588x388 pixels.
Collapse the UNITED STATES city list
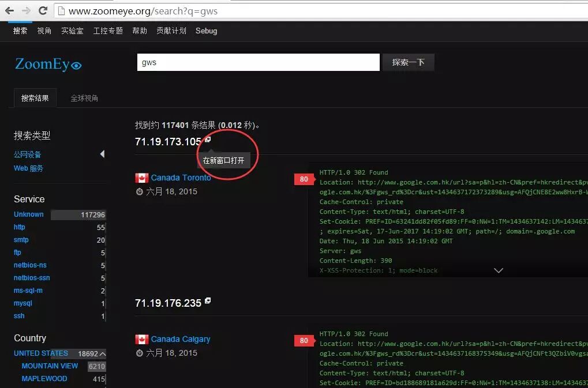(x=103, y=353)
